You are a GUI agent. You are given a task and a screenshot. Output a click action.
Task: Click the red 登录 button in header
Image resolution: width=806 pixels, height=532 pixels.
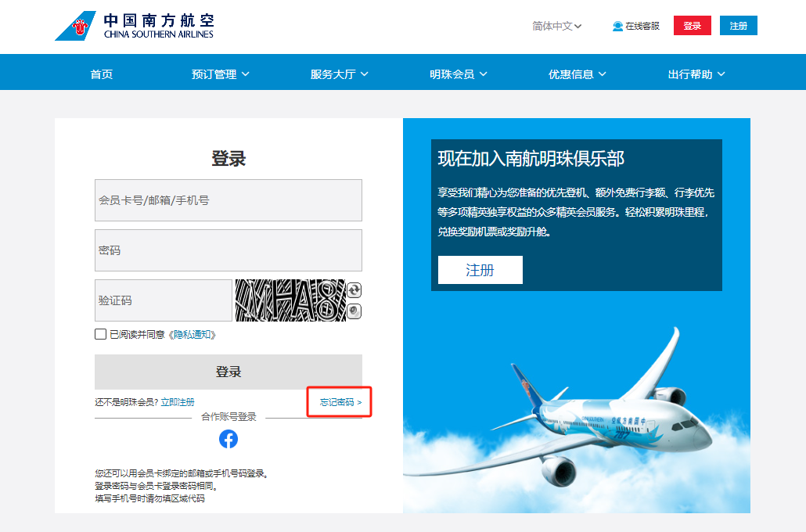click(x=692, y=26)
